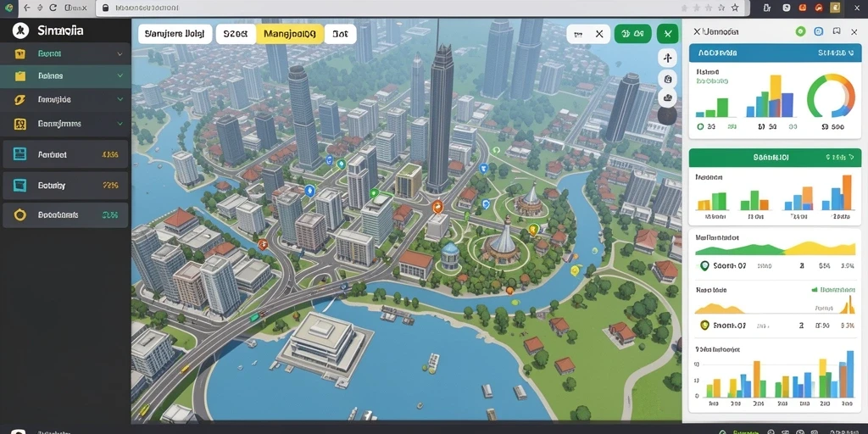Switch to the first white map tab
Viewport: 868px width, 434px height.
[x=175, y=34]
